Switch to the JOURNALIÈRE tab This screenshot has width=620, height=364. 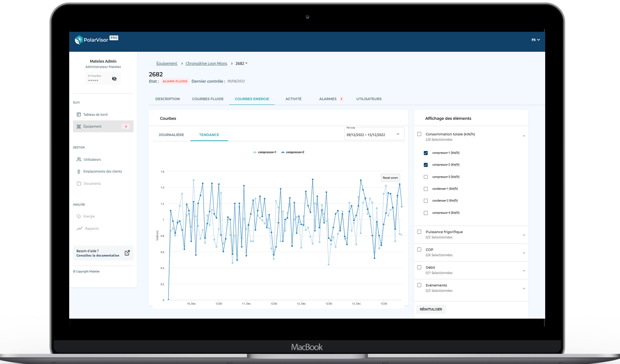(171, 135)
